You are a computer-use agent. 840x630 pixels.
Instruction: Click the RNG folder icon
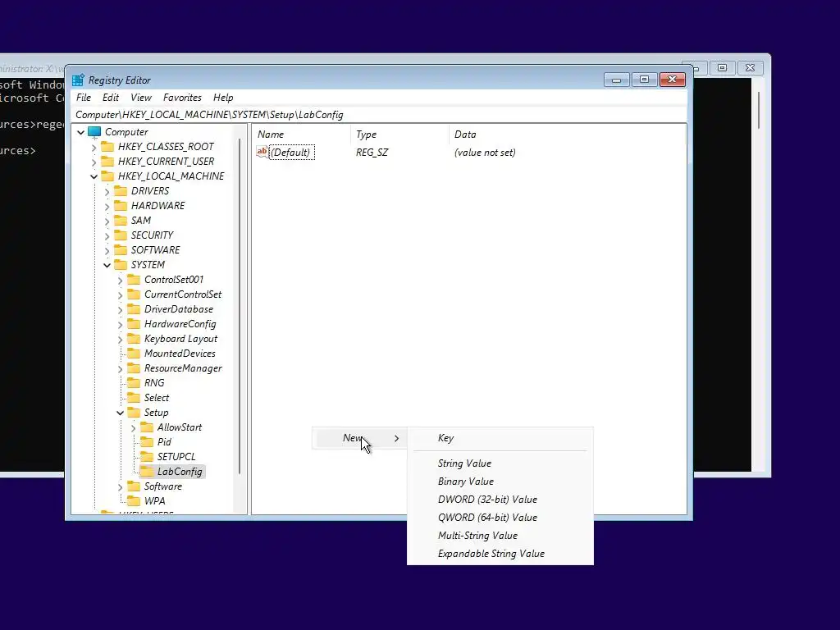coord(134,383)
